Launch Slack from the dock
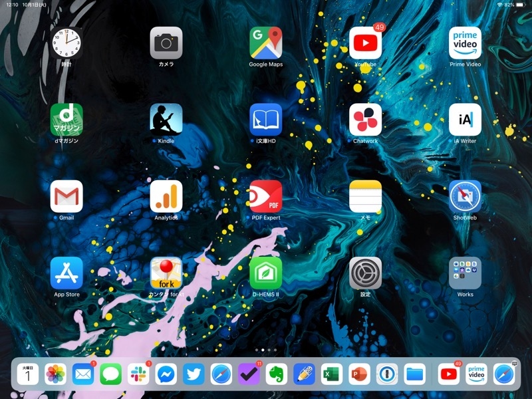 [x=138, y=374]
